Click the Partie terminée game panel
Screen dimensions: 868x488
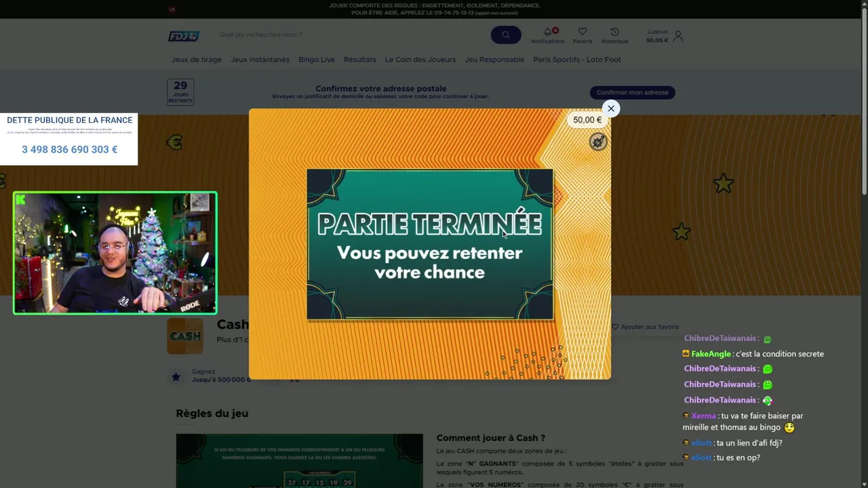(x=430, y=244)
